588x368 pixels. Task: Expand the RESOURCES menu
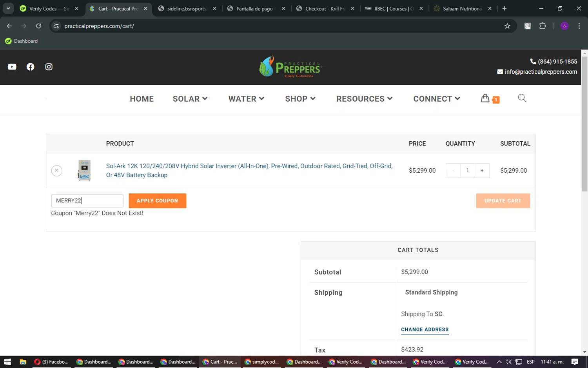point(364,99)
